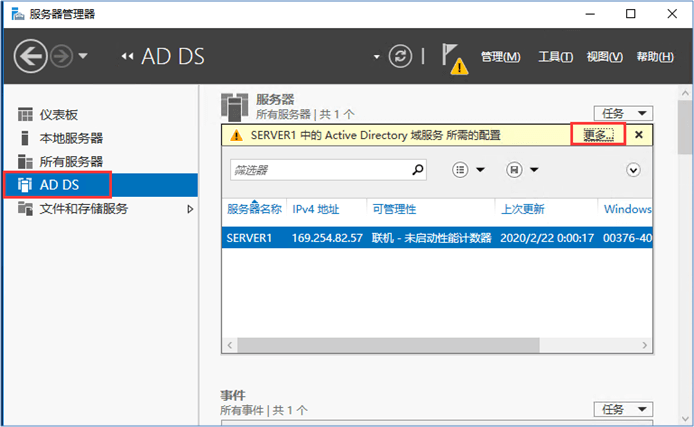The image size is (694, 427).
Task: Sort by 上次更新 column header
Action: click(523, 209)
